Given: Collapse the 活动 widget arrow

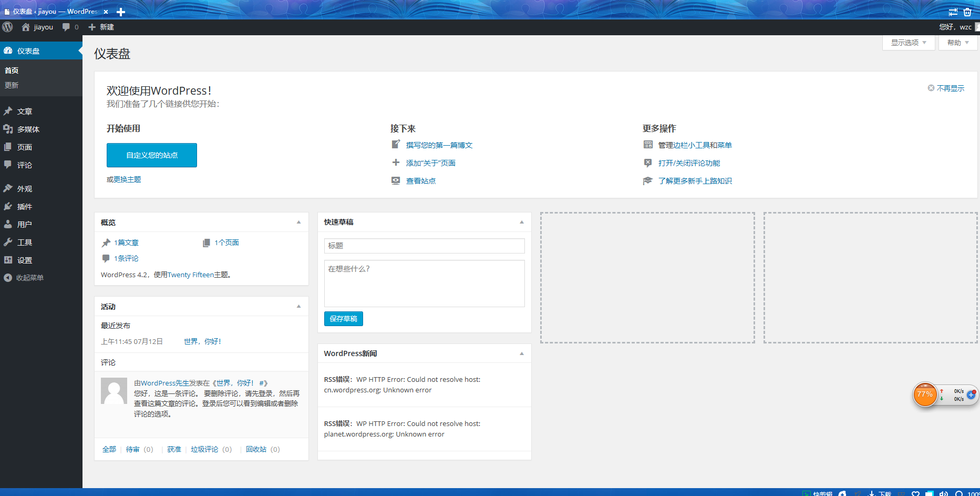Looking at the screenshot, I should point(298,306).
